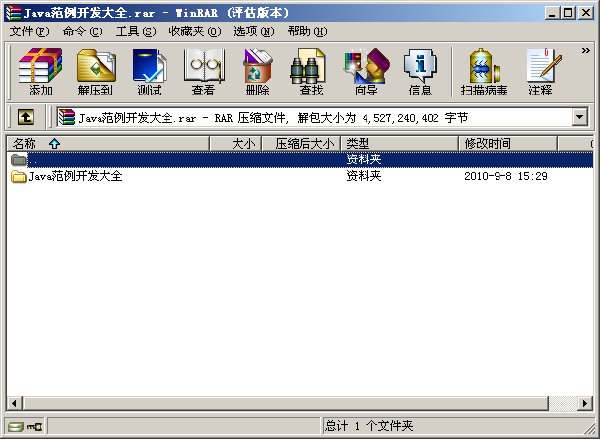Click 总计 1 个文件夹 status text

[369, 426]
